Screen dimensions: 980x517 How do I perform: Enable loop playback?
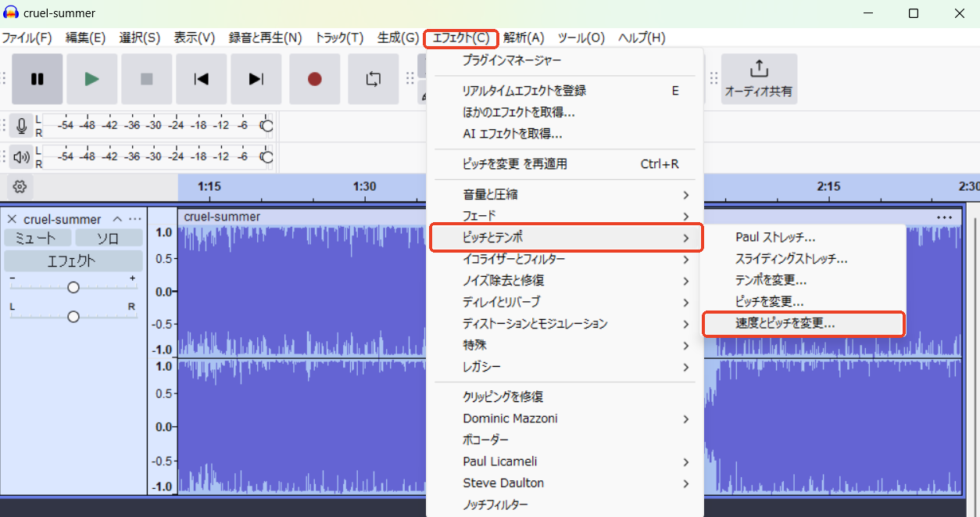coord(373,78)
